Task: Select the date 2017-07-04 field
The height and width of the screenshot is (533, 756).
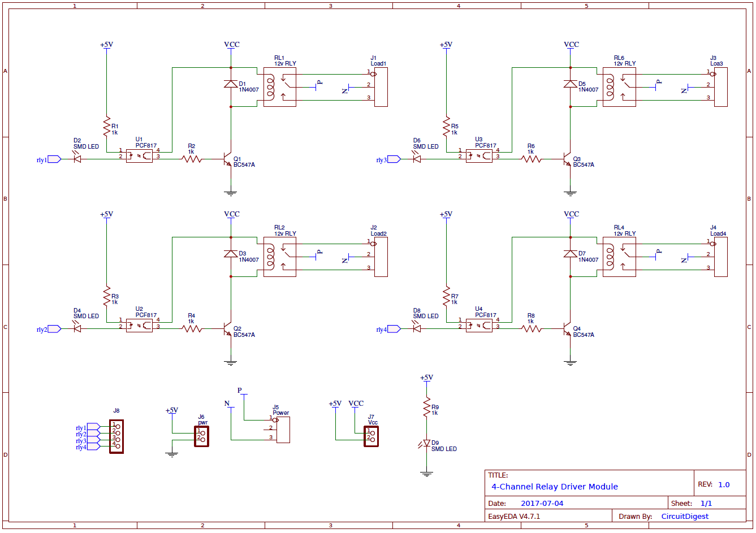Action: (542, 502)
